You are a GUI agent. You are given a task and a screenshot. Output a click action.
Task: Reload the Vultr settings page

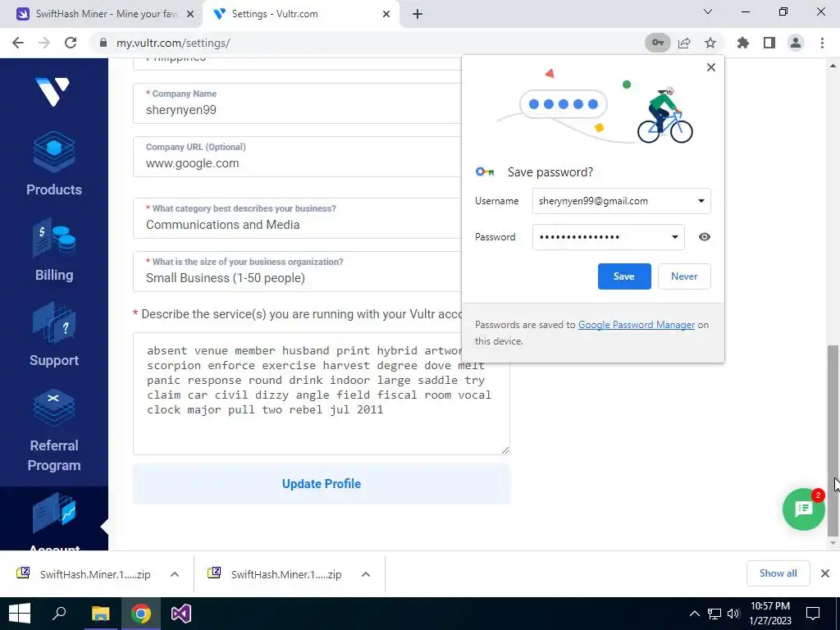coord(71,43)
